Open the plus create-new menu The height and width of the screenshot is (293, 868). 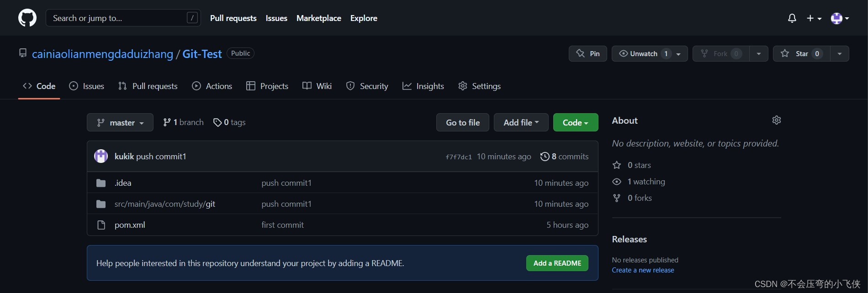pos(814,18)
